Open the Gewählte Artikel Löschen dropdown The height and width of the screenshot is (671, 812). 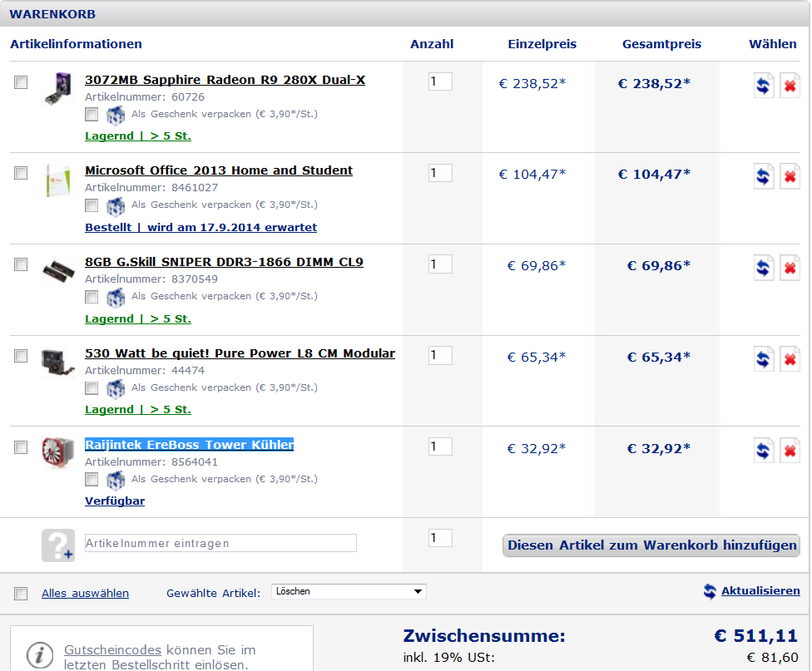coord(349,591)
